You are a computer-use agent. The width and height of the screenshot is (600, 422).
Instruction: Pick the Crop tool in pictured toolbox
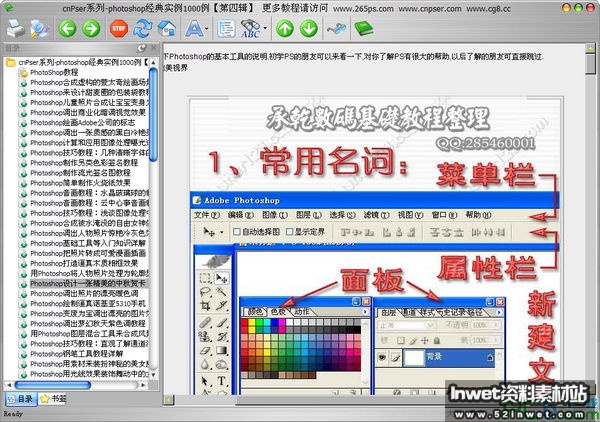tap(205, 306)
